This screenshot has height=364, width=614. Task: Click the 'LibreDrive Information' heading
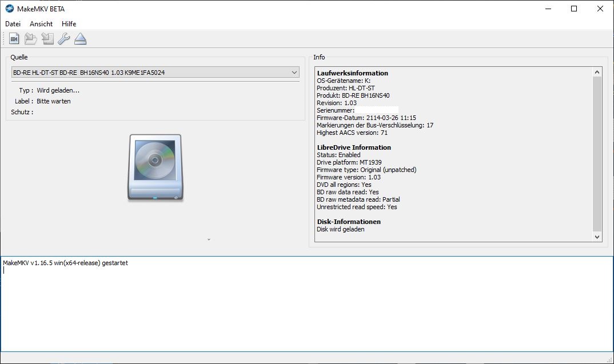point(354,147)
